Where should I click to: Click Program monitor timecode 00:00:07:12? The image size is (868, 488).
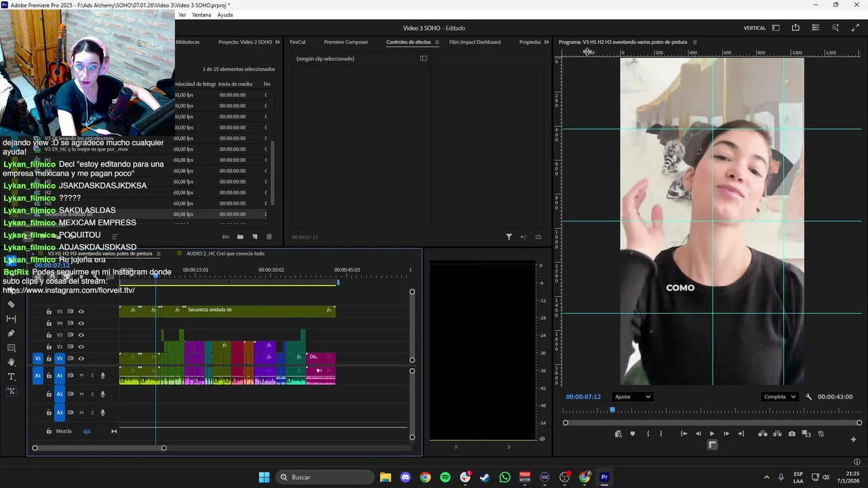coord(583,396)
